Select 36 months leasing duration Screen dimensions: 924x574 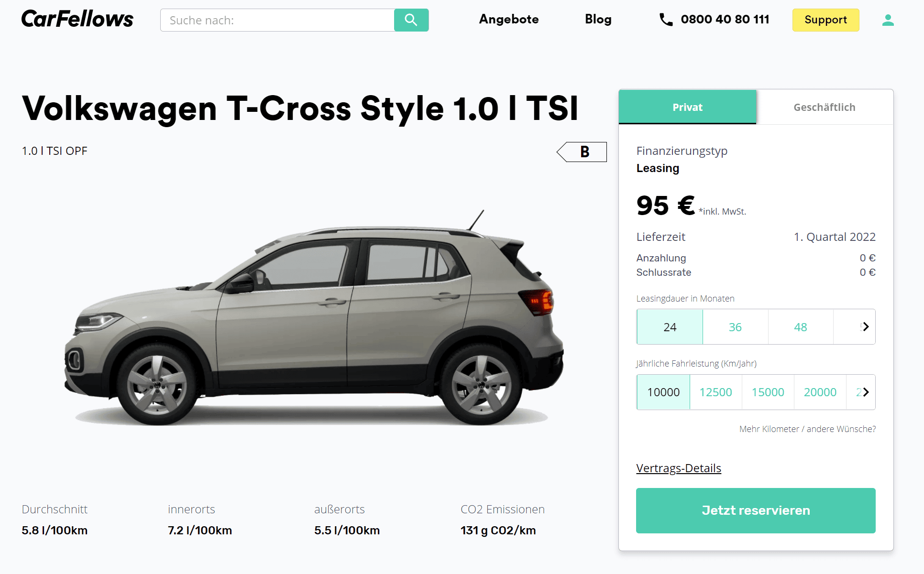[735, 327]
